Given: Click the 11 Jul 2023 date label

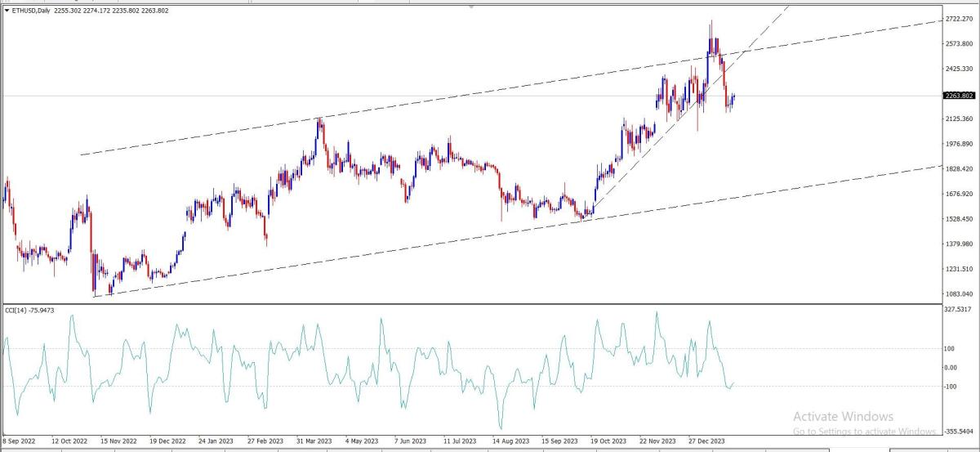Looking at the screenshot, I should tap(461, 441).
